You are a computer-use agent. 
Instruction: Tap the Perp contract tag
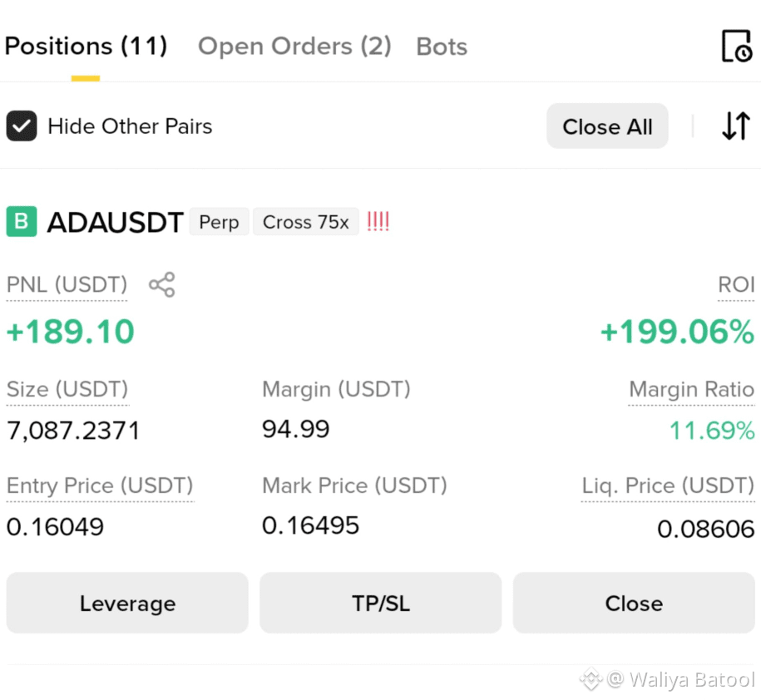219,222
